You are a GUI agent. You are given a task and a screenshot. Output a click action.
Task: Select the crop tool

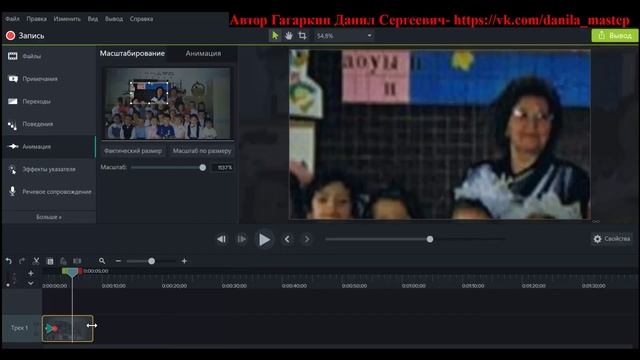tap(302, 36)
